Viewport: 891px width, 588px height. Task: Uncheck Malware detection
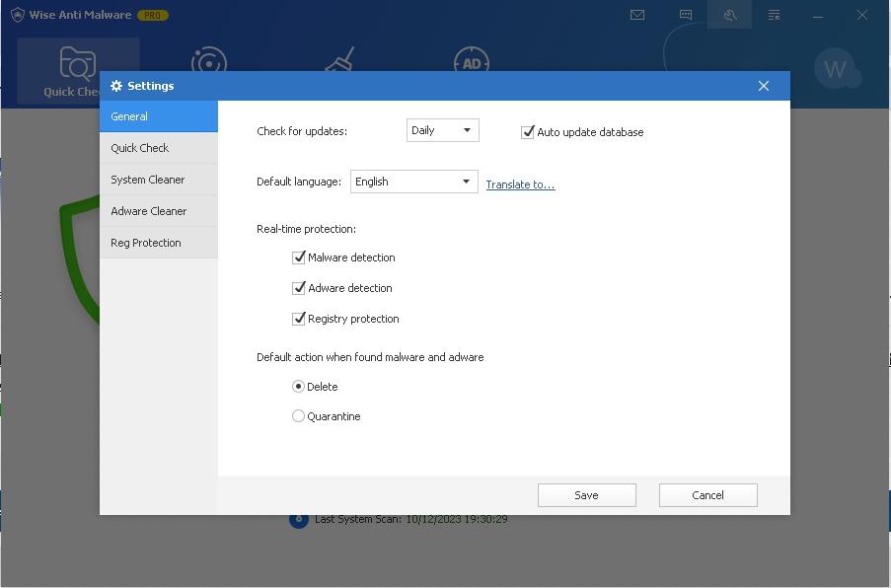(298, 257)
